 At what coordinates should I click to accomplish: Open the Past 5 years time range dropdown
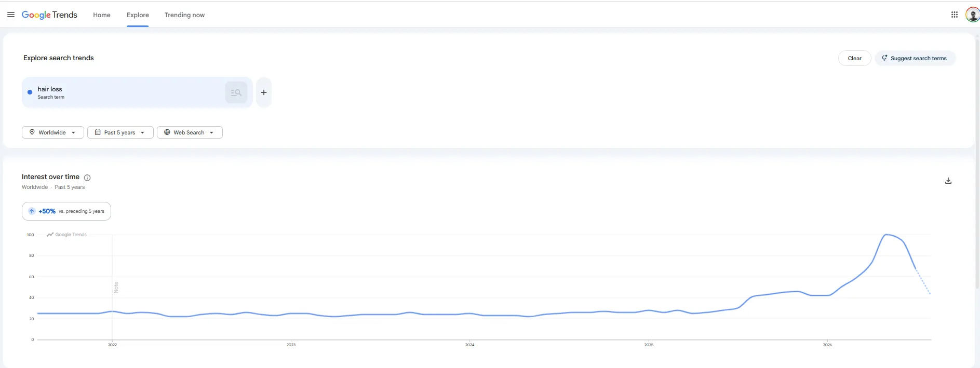(x=120, y=132)
